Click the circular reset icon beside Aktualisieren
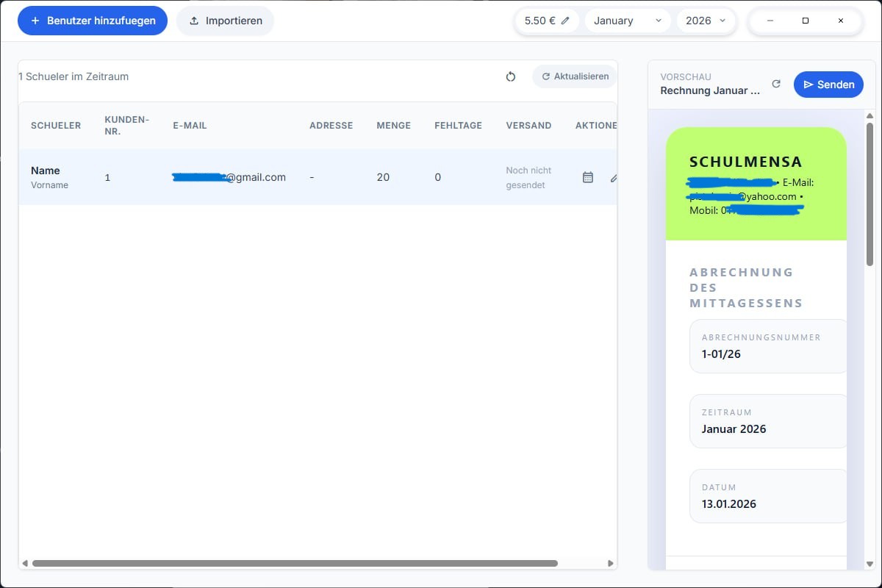The image size is (882, 588). click(x=511, y=76)
